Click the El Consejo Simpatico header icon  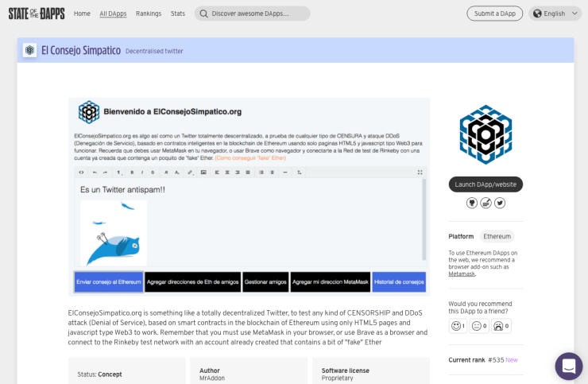29,50
